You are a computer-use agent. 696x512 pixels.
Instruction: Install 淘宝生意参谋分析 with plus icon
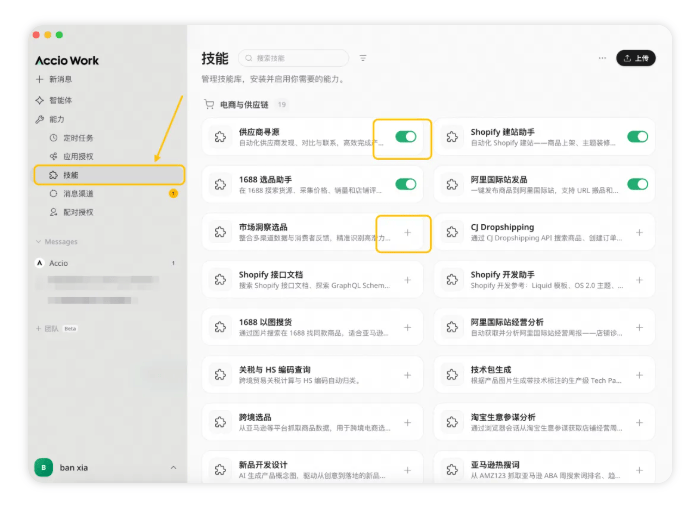coord(639,423)
